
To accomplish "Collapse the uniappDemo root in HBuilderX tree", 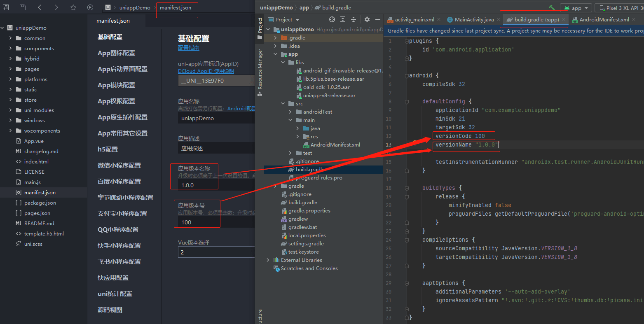I will pyautogui.click(x=2, y=28).
